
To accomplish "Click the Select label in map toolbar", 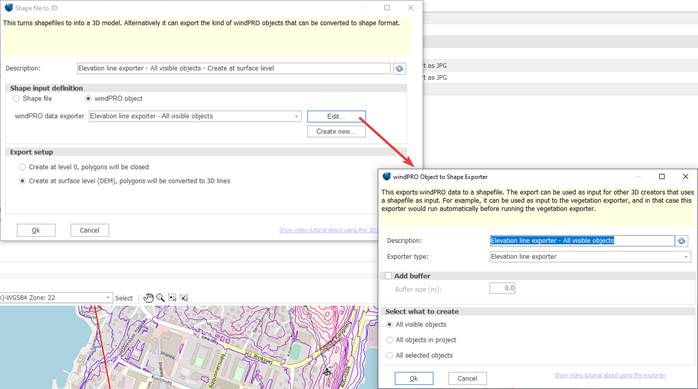I will coord(124,298).
